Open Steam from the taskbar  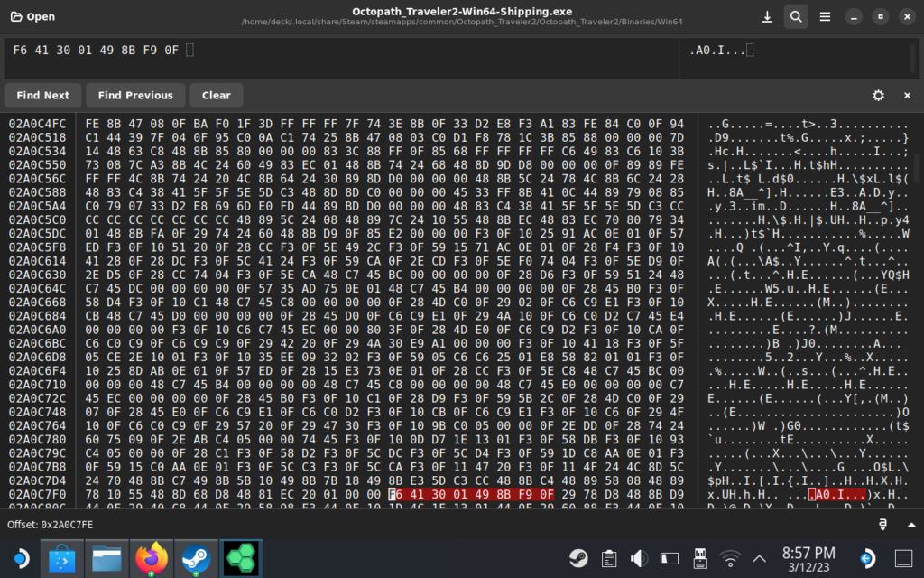click(196, 558)
